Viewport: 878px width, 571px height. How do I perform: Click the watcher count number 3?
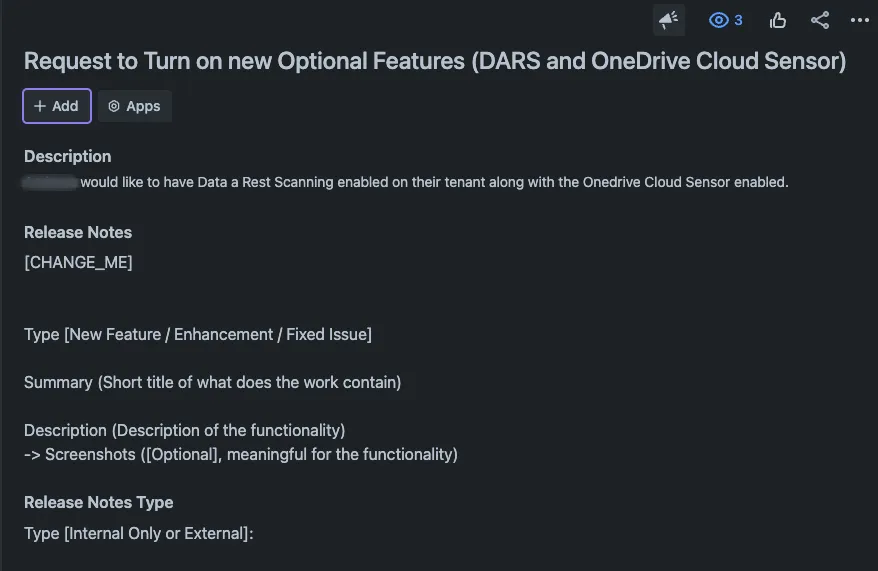[x=738, y=20]
